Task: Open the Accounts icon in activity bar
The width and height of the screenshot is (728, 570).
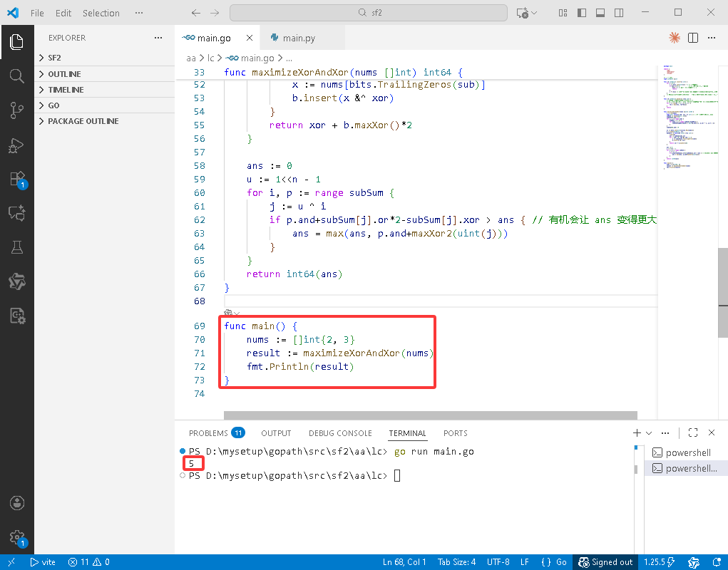Action: (16, 503)
